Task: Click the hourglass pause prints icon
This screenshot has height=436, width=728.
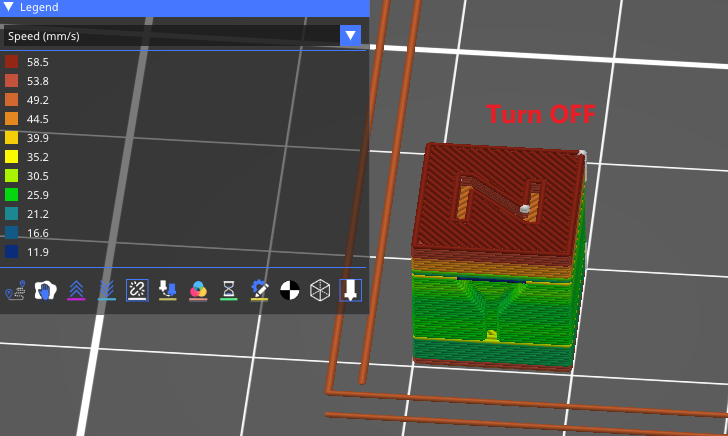Action: 229,291
